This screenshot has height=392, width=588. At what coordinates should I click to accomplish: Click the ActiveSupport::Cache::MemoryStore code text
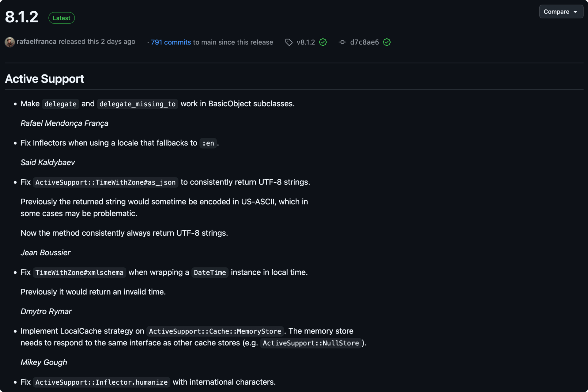215,331
